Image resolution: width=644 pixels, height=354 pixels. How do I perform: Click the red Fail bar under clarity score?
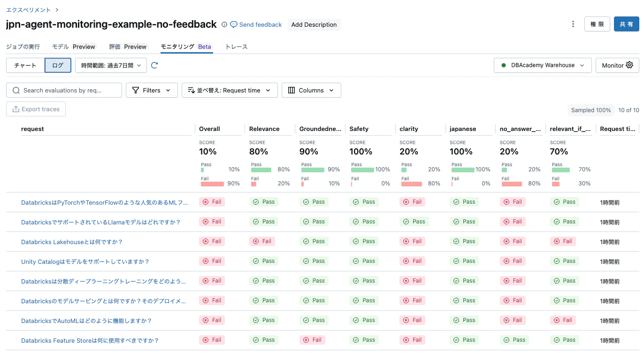tap(412, 184)
